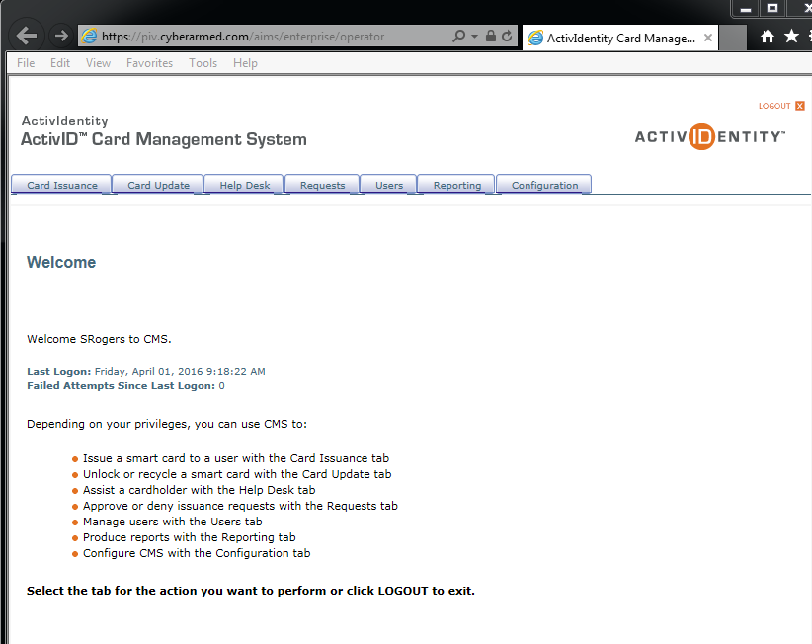Click 'Approve or deny issuance requests' bullet
812x644 pixels.
(x=240, y=506)
